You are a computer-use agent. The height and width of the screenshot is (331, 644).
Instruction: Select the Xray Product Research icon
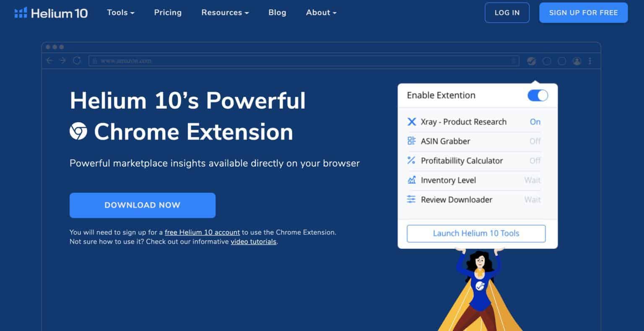[412, 122]
